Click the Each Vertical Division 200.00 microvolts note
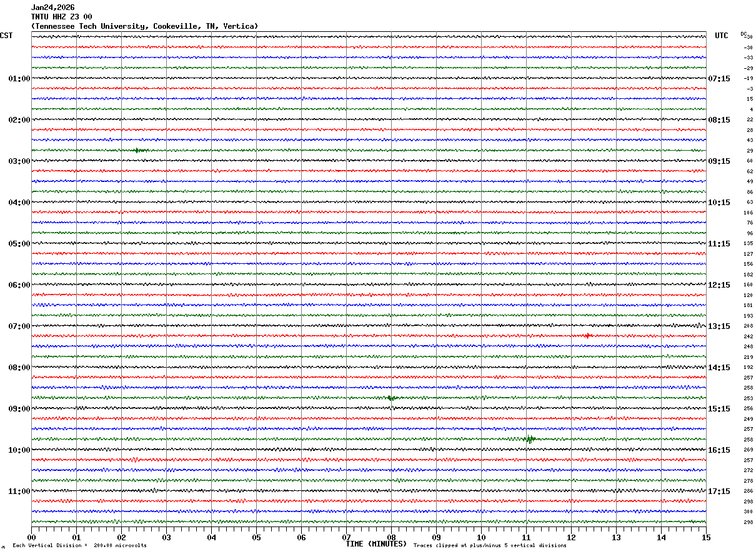This screenshot has height=554, width=756. [80, 546]
